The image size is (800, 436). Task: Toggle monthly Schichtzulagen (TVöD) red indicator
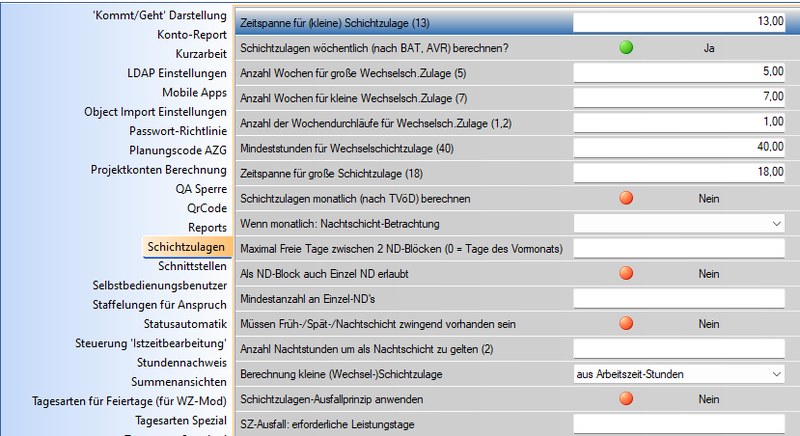point(626,198)
